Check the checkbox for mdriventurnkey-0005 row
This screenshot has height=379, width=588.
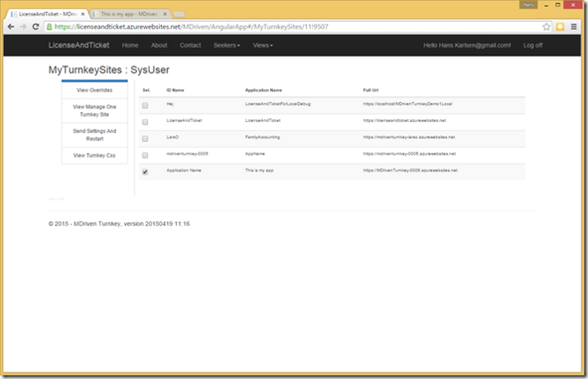pyautogui.click(x=145, y=155)
